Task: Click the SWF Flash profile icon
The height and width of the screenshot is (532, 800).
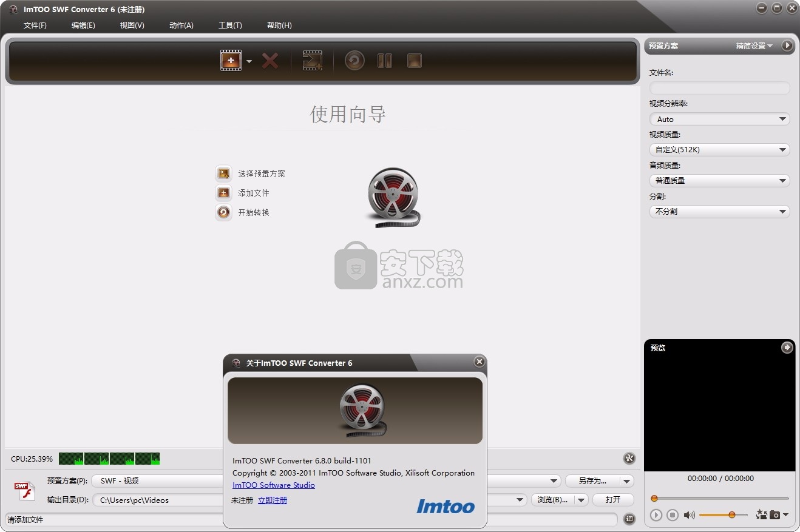Action: pos(25,491)
